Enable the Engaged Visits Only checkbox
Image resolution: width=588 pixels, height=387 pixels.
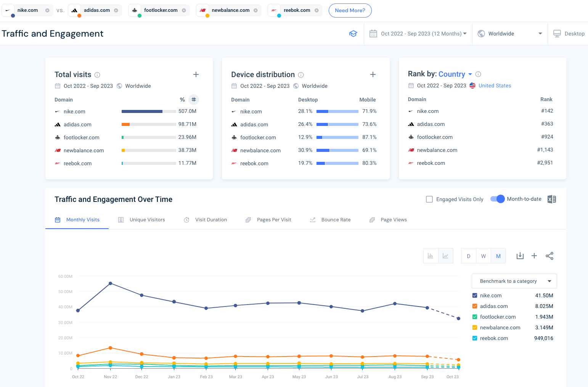[429, 199]
